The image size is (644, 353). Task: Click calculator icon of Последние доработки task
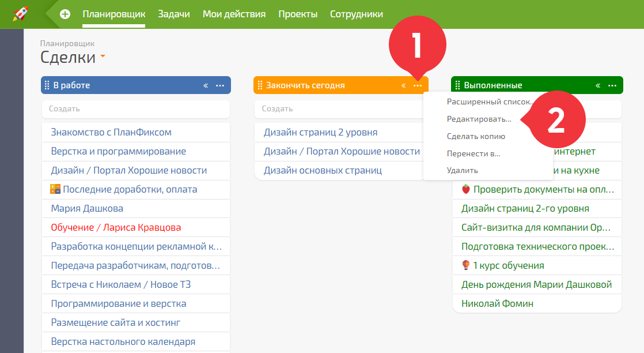(55, 189)
